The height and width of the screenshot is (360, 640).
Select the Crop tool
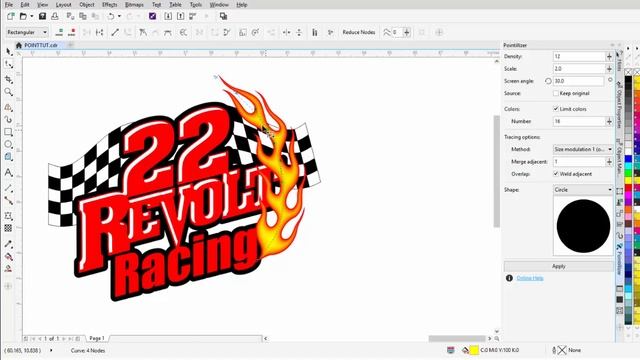click(x=9, y=79)
